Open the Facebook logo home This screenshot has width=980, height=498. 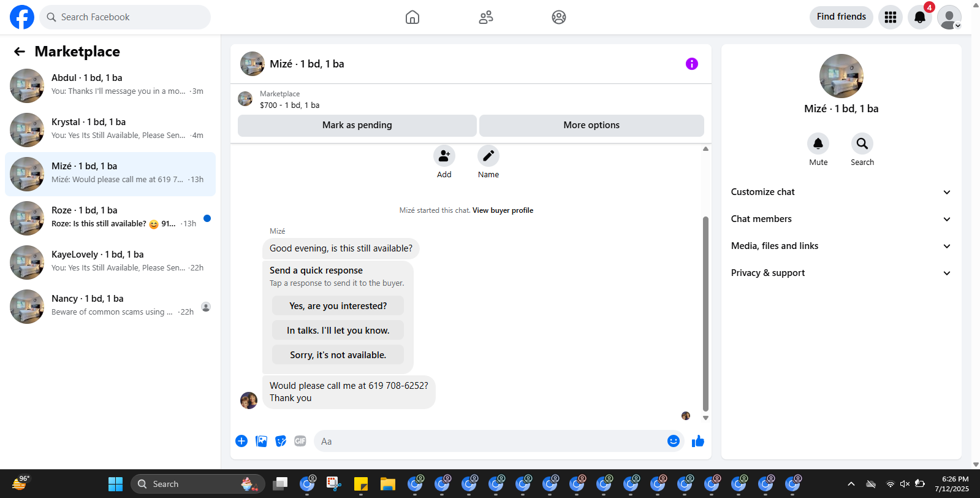(22, 17)
